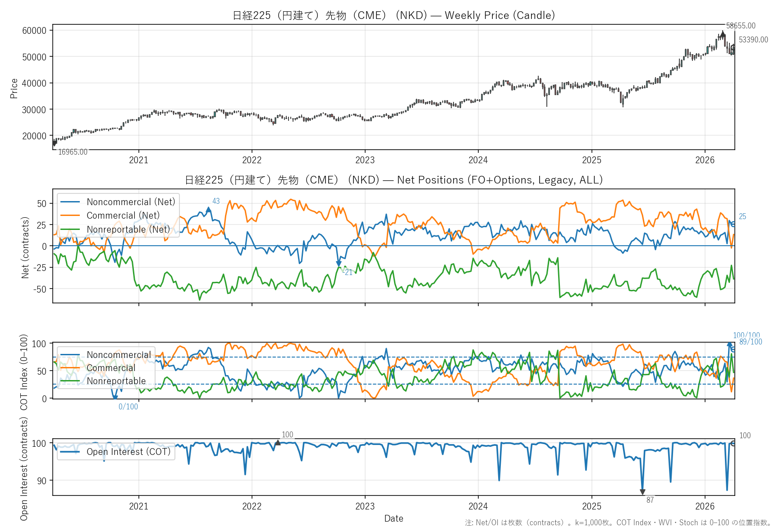Toggle Nonreportable (Net) legend entry
Image resolution: width=779 pixels, height=532 pixels.
128,229
